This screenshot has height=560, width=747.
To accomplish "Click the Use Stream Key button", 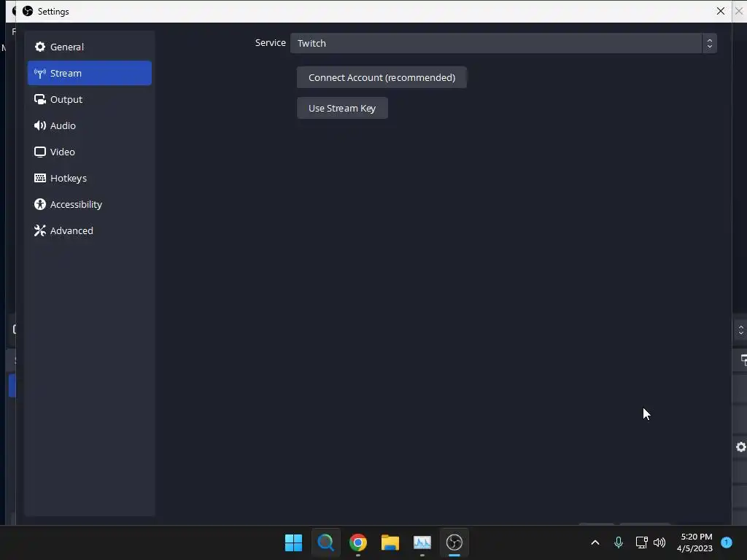I will pos(342,108).
